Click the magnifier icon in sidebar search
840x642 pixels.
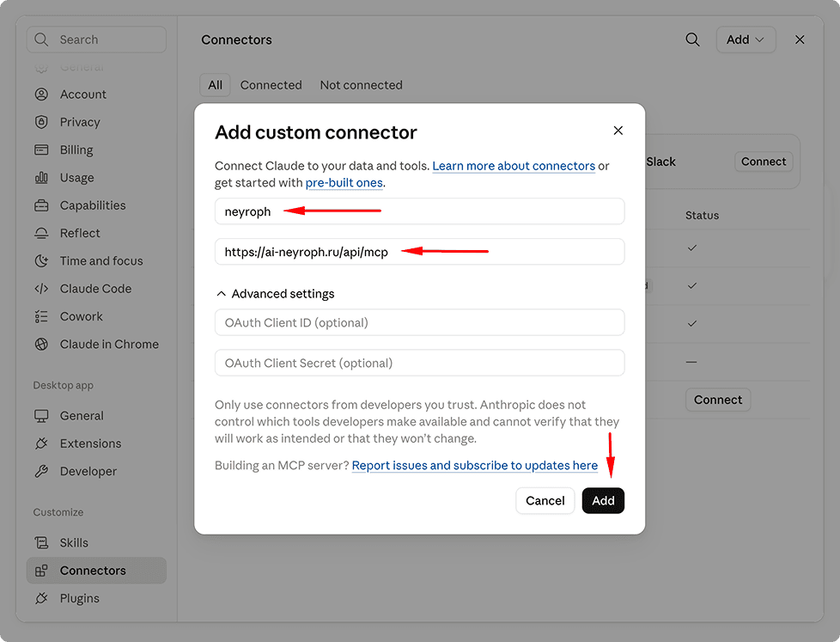(41, 40)
